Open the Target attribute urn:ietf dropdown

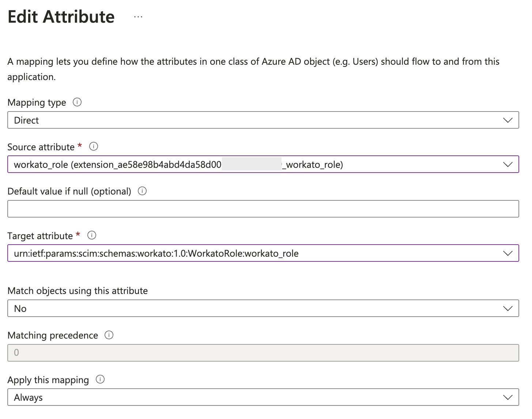pyautogui.click(x=256, y=253)
